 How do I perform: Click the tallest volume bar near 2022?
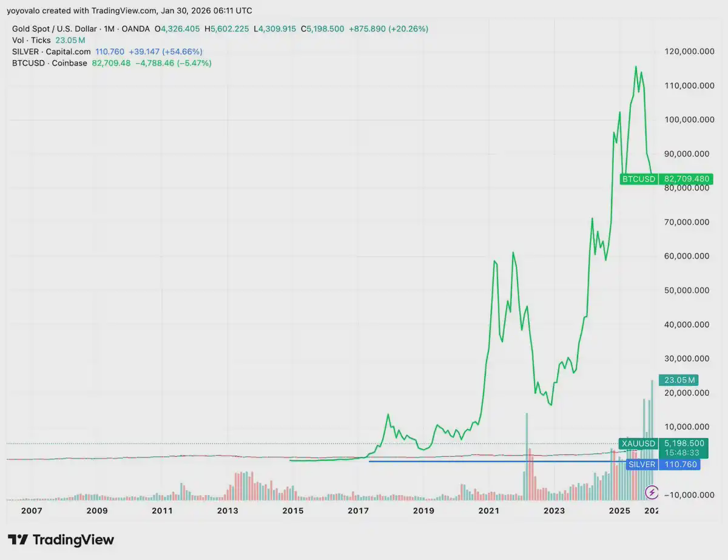(526, 455)
